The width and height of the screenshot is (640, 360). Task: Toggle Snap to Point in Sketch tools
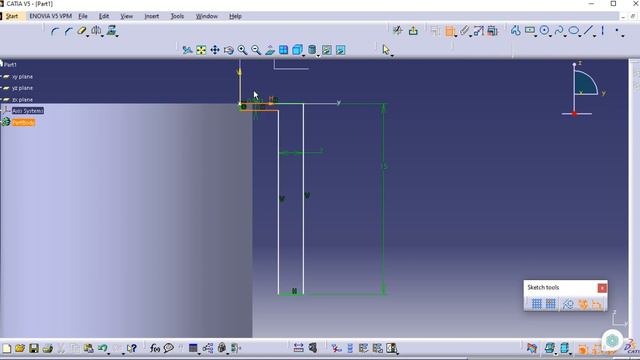tap(551, 304)
